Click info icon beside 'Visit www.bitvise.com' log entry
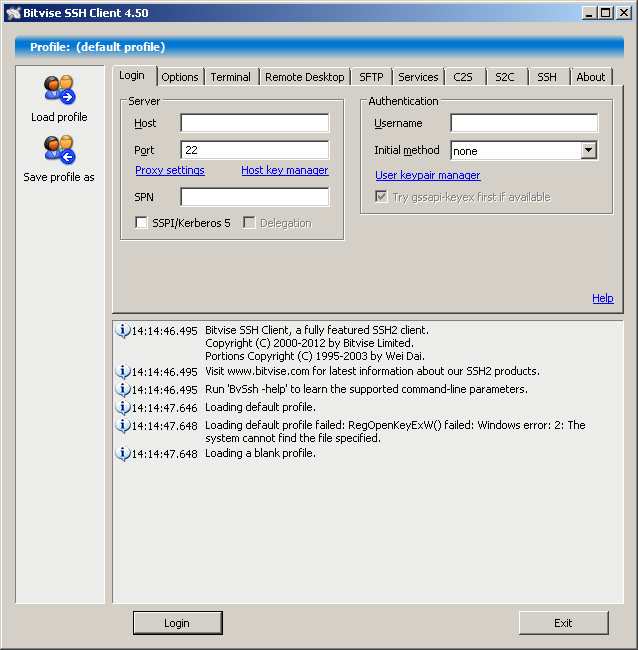The image size is (638, 650). [x=122, y=371]
